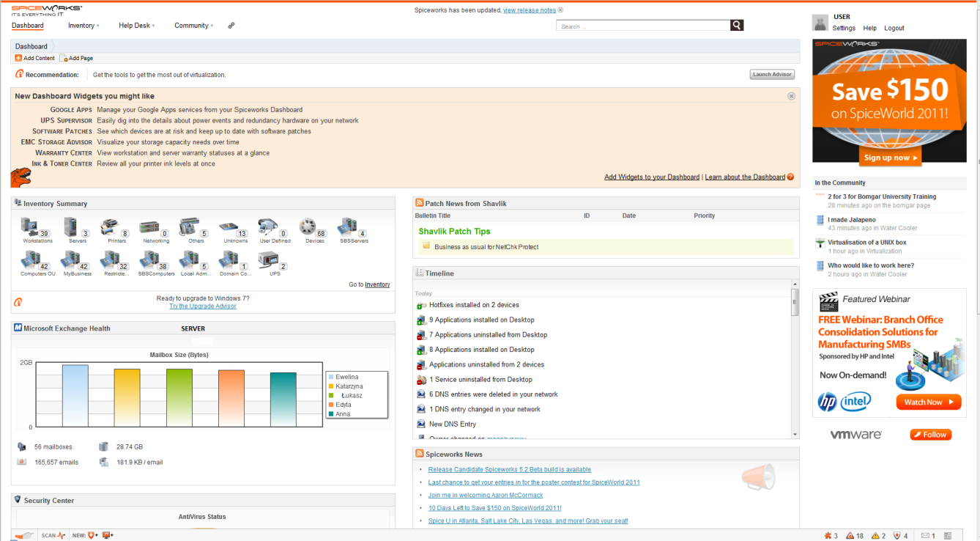Click the teal Anna legend swatch
The width and height of the screenshot is (980, 541).
331,414
